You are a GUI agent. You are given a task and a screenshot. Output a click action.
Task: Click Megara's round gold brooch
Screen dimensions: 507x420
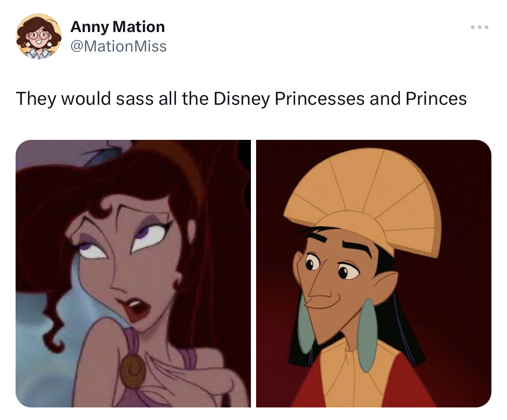click(x=133, y=371)
